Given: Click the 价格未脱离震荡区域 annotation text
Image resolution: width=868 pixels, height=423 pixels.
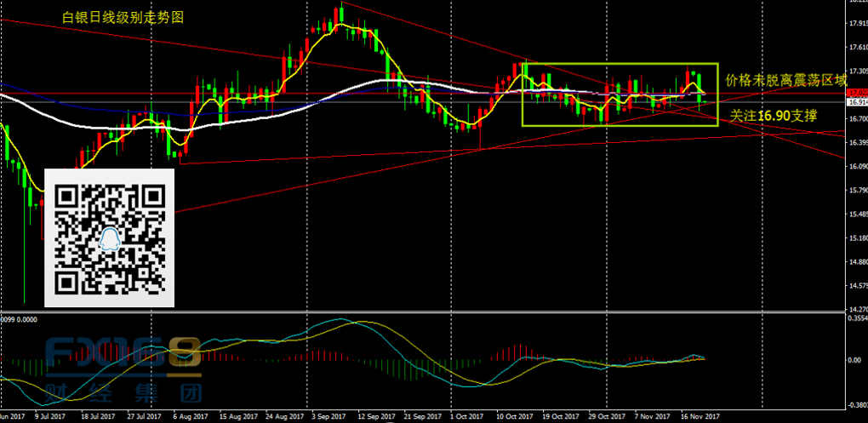Looking at the screenshot, I should click(786, 81).
